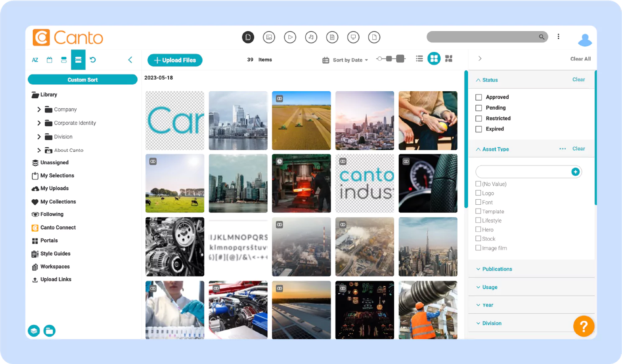Screen dimensions: 622x364
Task: Check the Pending status checkbox
Action: click(x=479, y=108)
